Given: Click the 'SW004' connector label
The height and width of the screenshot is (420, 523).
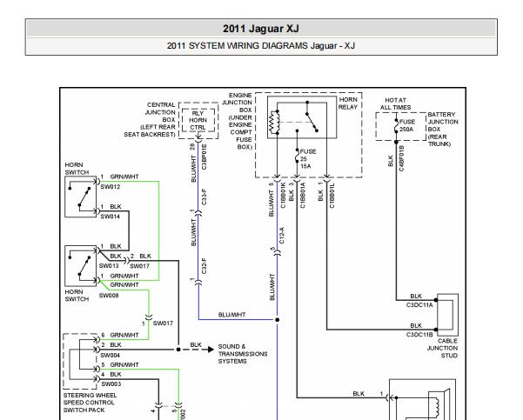Looking at the screenshot, I should 110,356.
